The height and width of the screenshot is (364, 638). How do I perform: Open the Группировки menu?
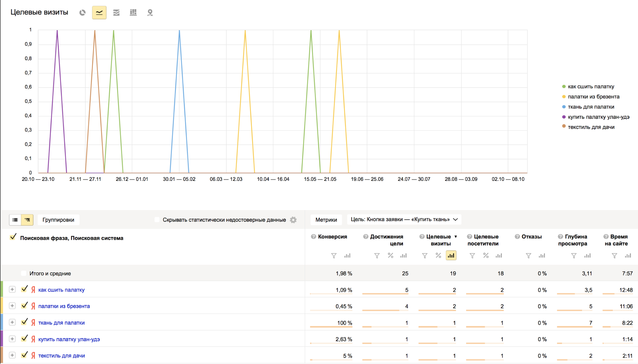[x=58, y=220]
